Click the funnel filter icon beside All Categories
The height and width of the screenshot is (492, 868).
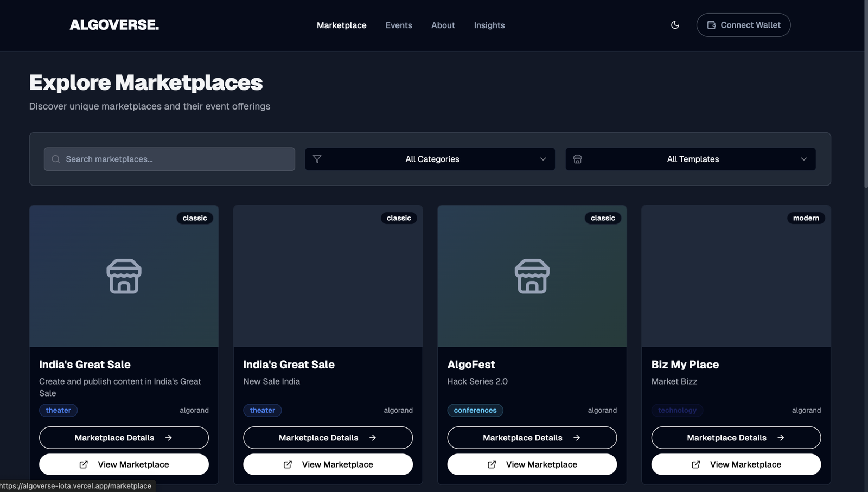[317, 159]
